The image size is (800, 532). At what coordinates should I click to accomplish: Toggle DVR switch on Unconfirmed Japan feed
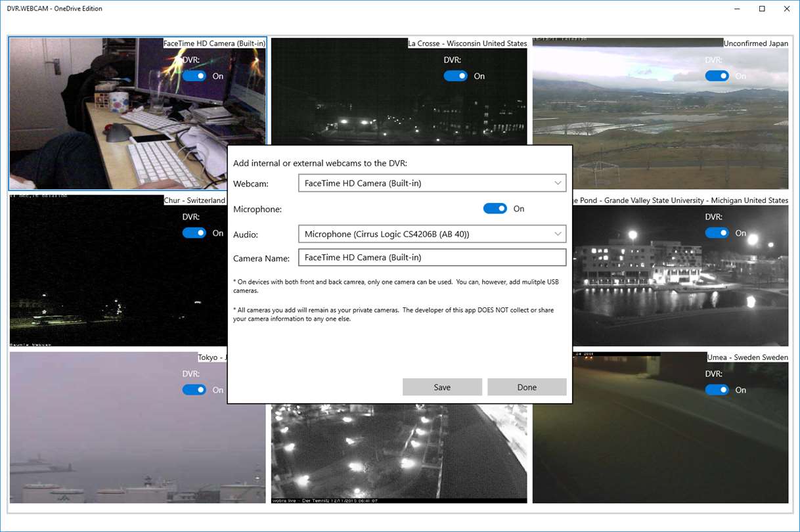717,76
